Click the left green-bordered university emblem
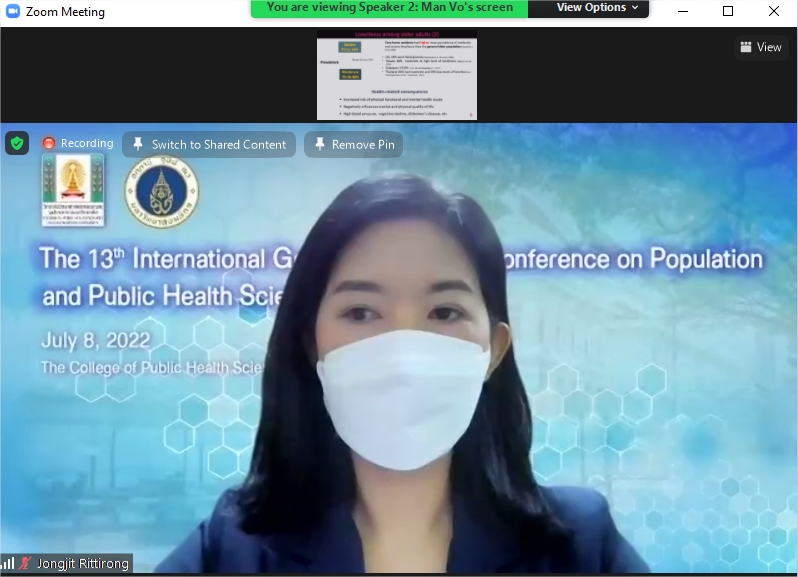The height and width of the screenshot is (577, 798). click(73, 190)
